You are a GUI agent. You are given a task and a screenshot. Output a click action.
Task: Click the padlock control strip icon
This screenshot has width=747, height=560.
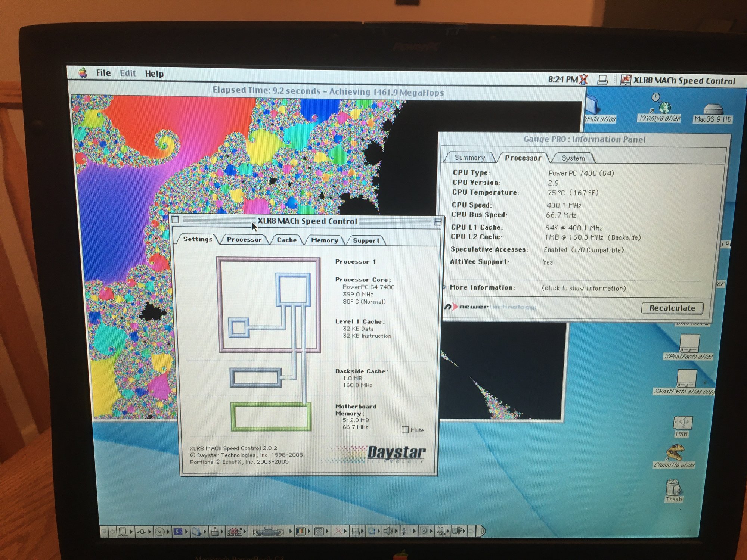[x=215, y=531]
